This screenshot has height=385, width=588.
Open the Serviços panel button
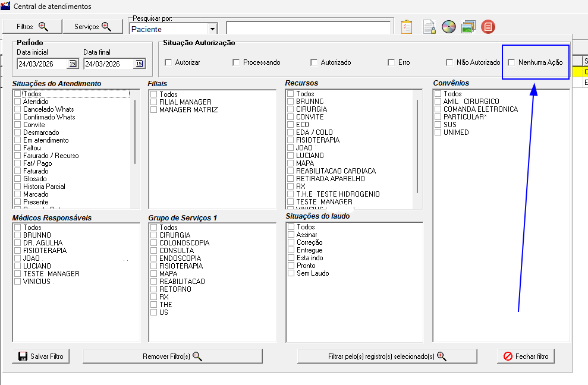tap(93, 27)
